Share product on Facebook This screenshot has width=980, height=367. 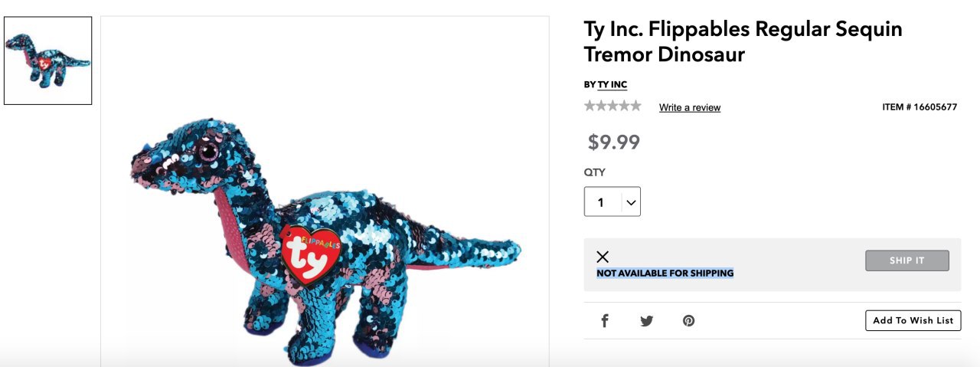click(x=604, y=321)
